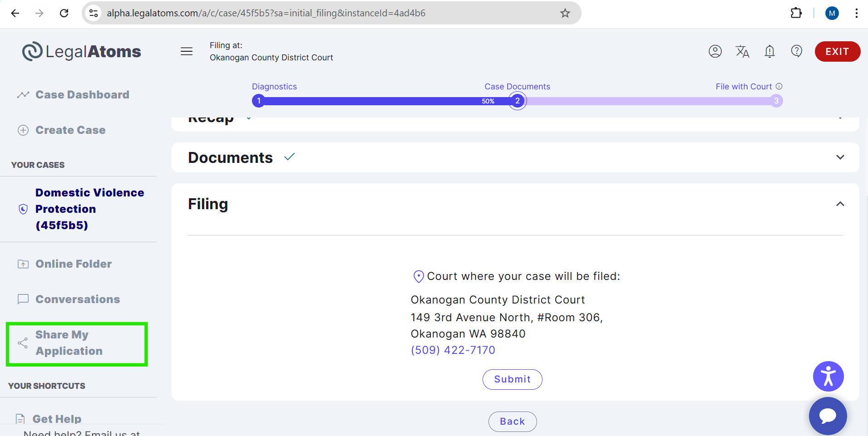Viewport: 868px width, 436px height.
Task: Open the accessibility options widget
Action: click(x=828, y=376)
